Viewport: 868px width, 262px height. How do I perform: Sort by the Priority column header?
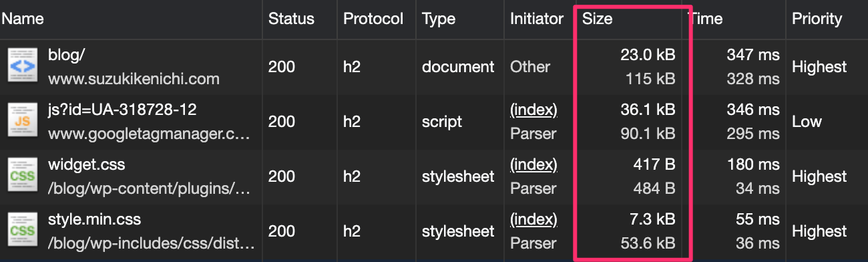coord(817,19)
